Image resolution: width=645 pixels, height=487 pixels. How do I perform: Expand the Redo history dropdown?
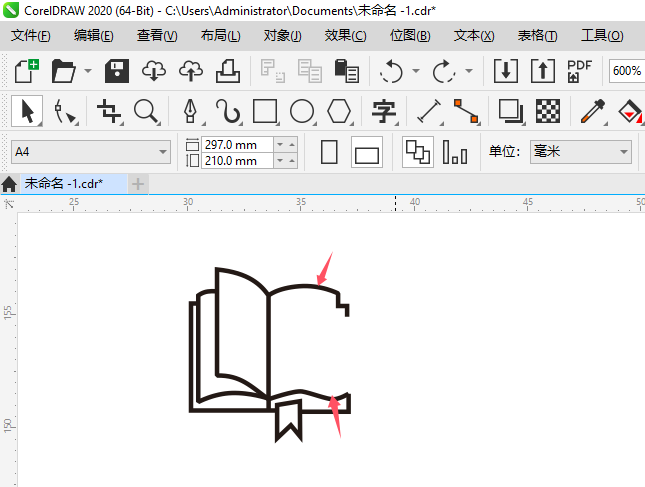point(469,71)
